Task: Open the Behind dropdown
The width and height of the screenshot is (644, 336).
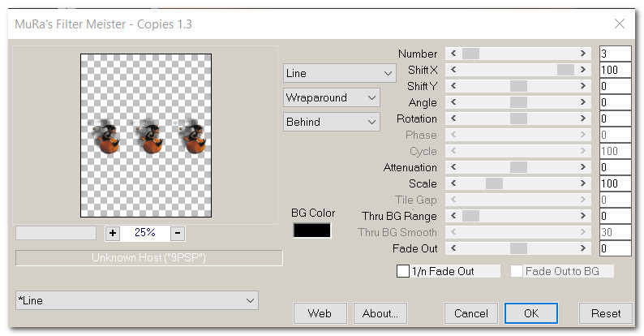Action: pos(332,122)
